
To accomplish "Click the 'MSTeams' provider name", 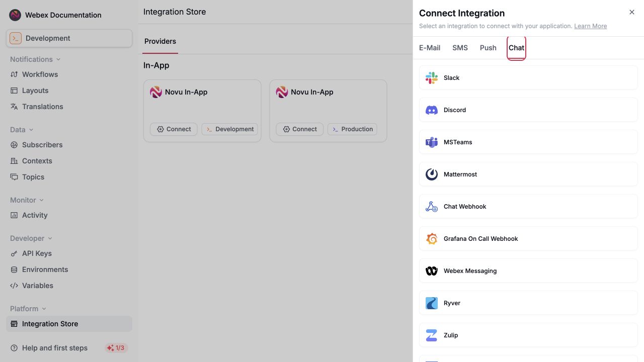I will tap(458, 142).
